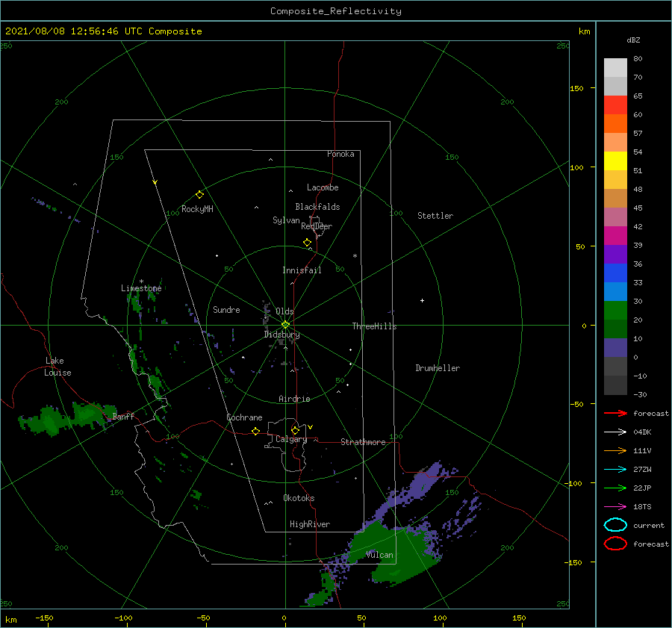This screenshot has width=672, height=628.
Task: Click the yellow 51 dBZ color swatch
Action: [x=615, y=161]
